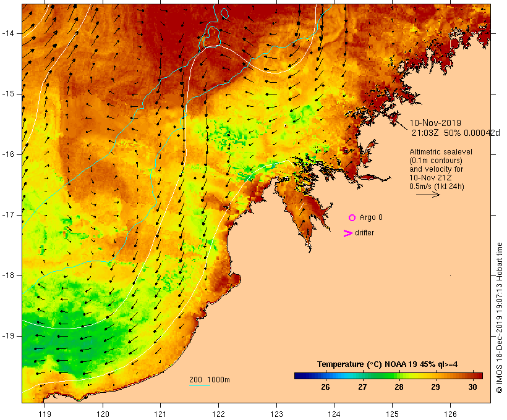The width and height of the screenshot is (507, 420).
Task: Click the color bar value 30
Action: [472, 387]
